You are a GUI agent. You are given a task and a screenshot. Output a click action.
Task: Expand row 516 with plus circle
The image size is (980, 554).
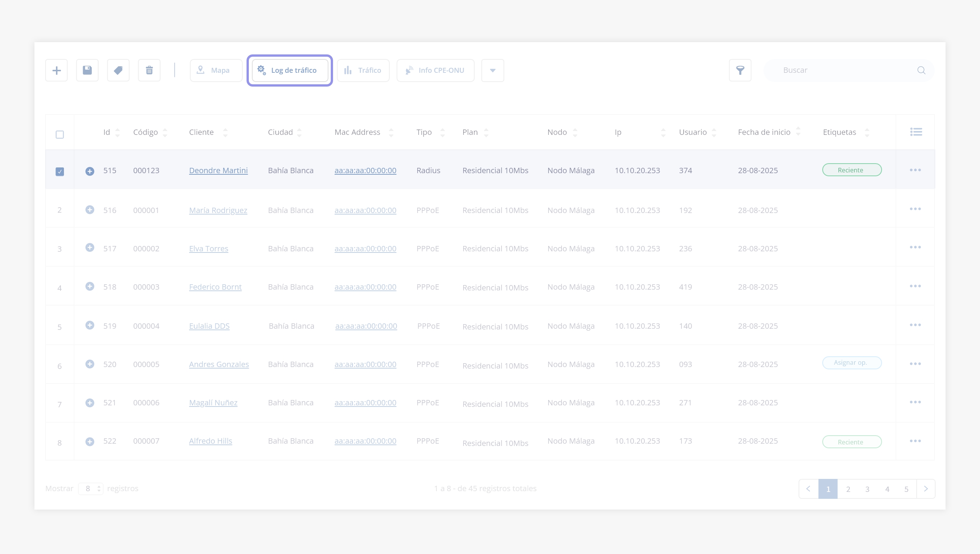pos(90,210)
